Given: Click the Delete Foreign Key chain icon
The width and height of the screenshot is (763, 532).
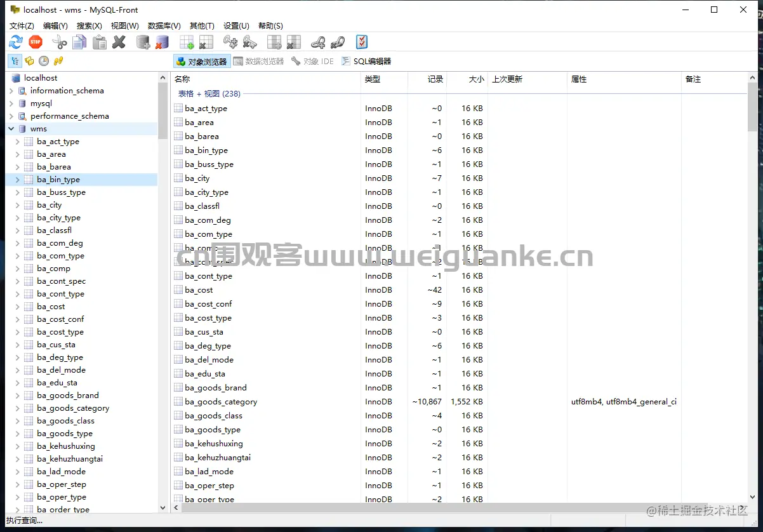Looking at the screenshot, I should 337,42.
